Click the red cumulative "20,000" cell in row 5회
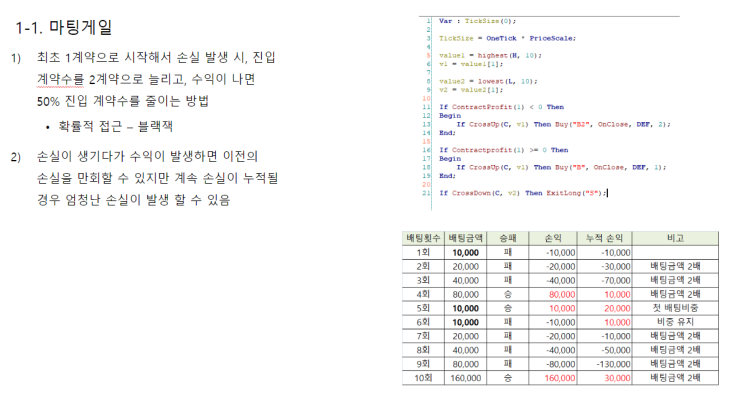 coord(604,308)
